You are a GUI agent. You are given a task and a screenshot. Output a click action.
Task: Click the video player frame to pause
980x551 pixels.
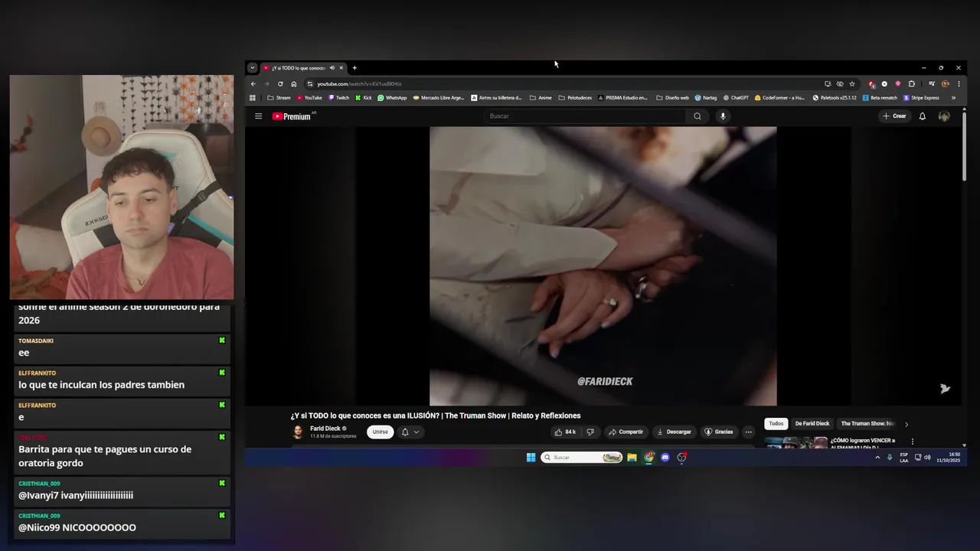click(603, 266)
